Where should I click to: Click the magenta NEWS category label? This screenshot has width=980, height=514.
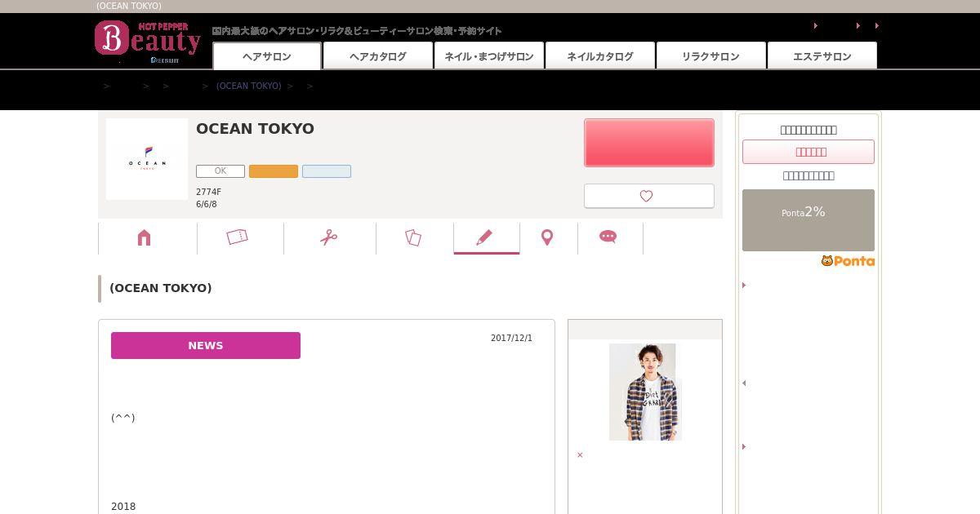point(206,345)
